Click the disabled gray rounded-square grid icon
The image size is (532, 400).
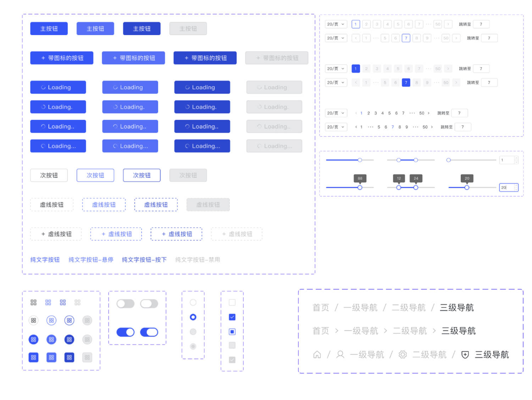click(x=87, y=357)
